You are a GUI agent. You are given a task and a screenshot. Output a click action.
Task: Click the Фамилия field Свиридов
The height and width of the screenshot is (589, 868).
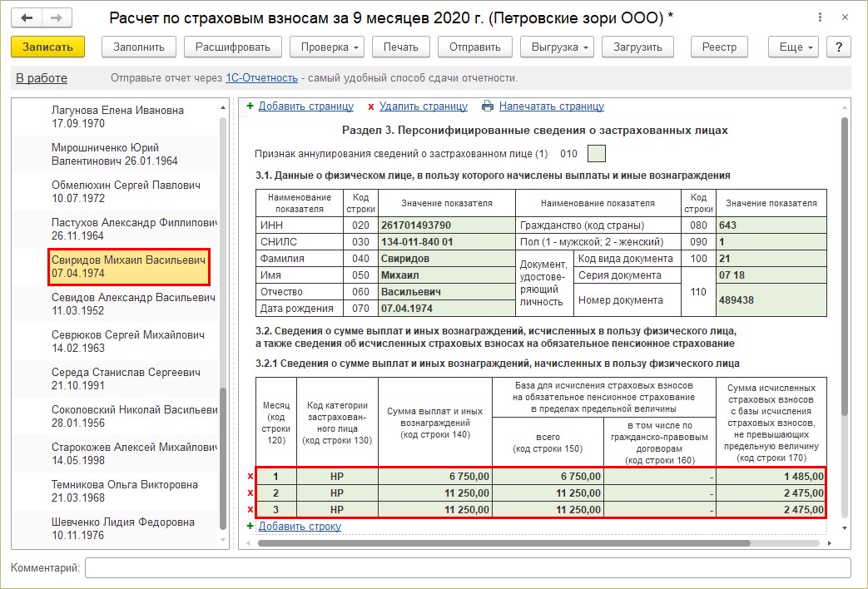pos(447,259)
